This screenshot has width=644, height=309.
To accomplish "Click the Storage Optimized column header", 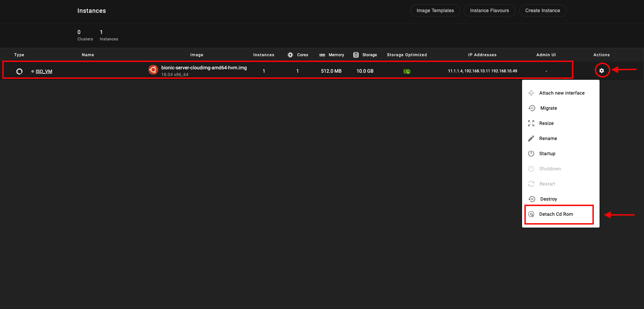I will (x=407, y=55).
